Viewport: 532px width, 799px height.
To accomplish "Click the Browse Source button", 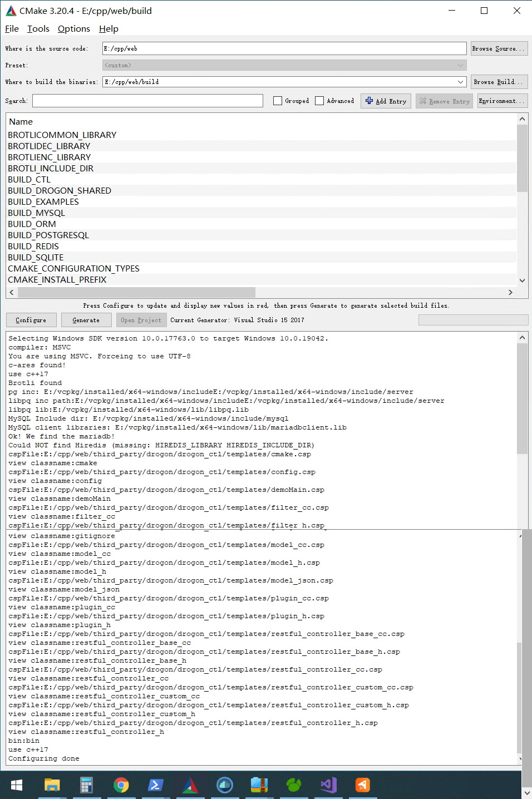I will 499,48.
